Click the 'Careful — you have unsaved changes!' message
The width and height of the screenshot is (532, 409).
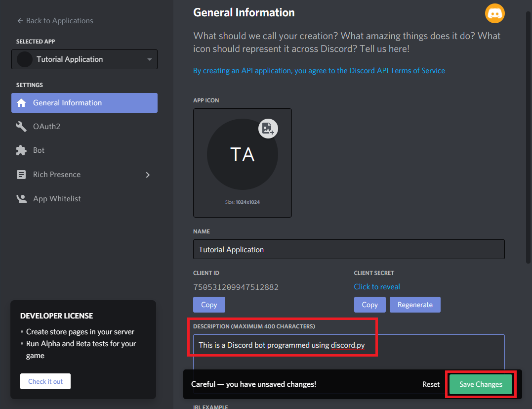tap(254, 384)
